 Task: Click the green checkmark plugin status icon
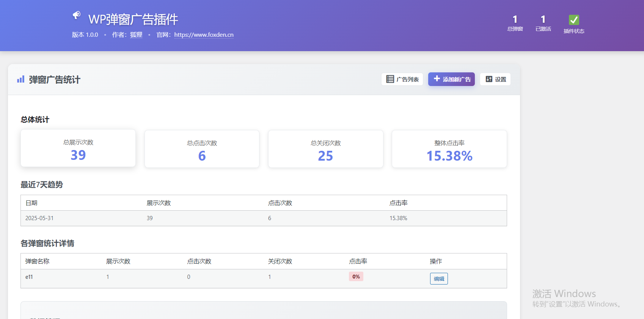pyautogui.click(x=574, y=20)
